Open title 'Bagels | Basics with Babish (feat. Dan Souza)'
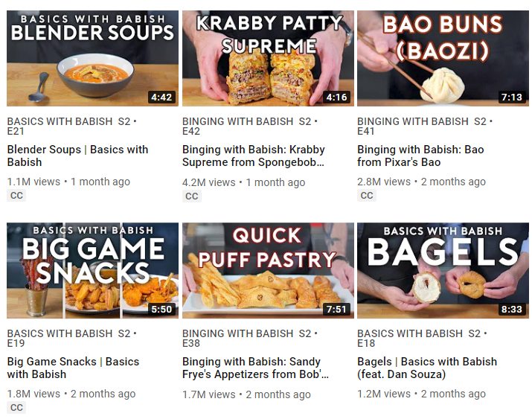Screen dimensions: 532x419 click(427, 368)
